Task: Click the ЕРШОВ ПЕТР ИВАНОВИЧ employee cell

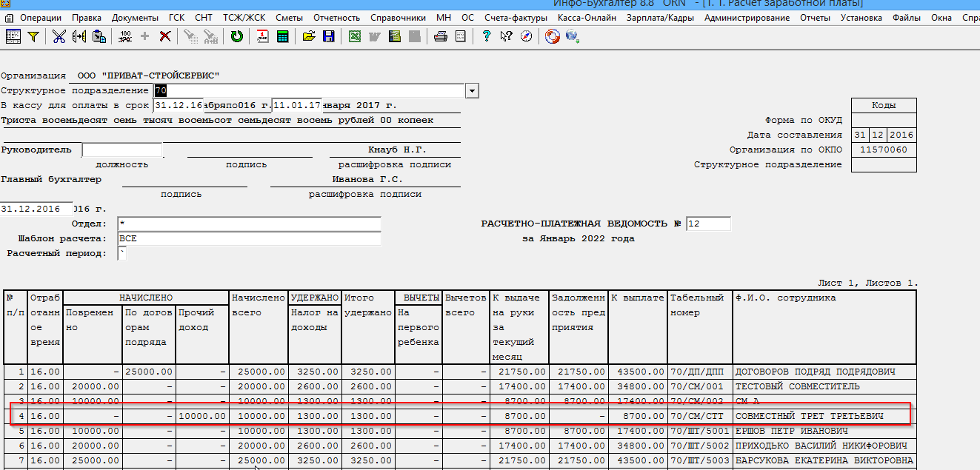Action: coord(824,431)
